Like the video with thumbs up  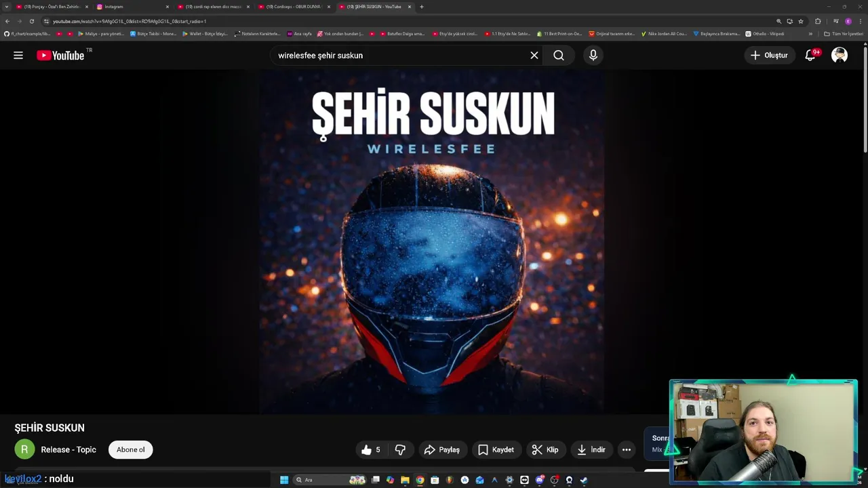pyautogui.click(x=370, y=449)
